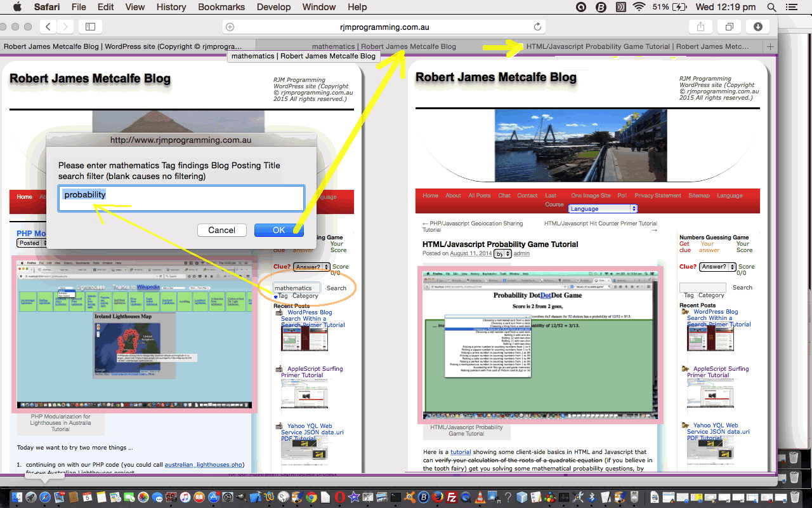Open the Bookmarks menu
Viewport: 812px width, 508px height.
pos(221,7)
